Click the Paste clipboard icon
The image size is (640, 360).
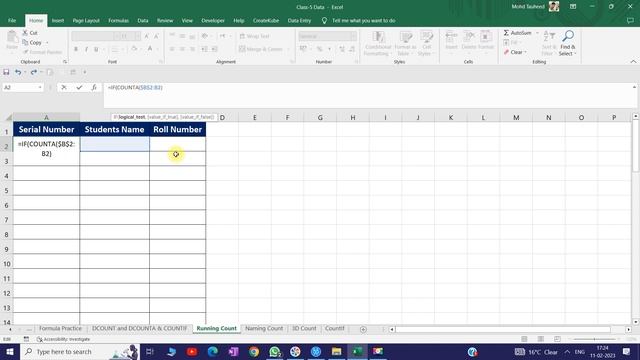(12, 38)
